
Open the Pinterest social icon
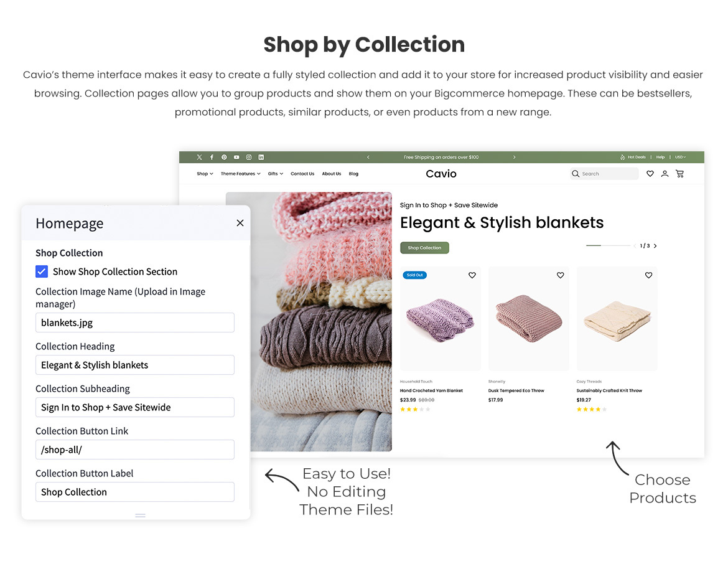[x=224, y=157]
